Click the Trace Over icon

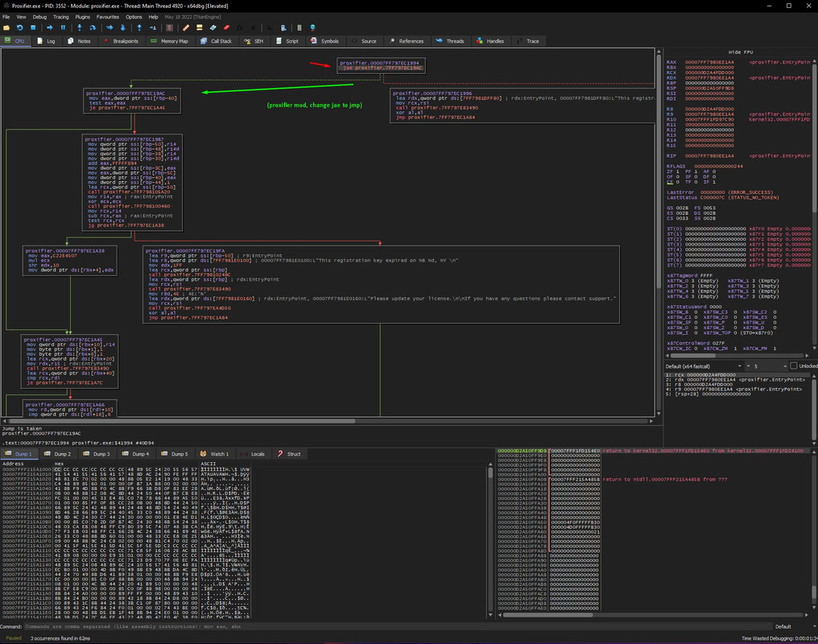click(x=122, y=27)
